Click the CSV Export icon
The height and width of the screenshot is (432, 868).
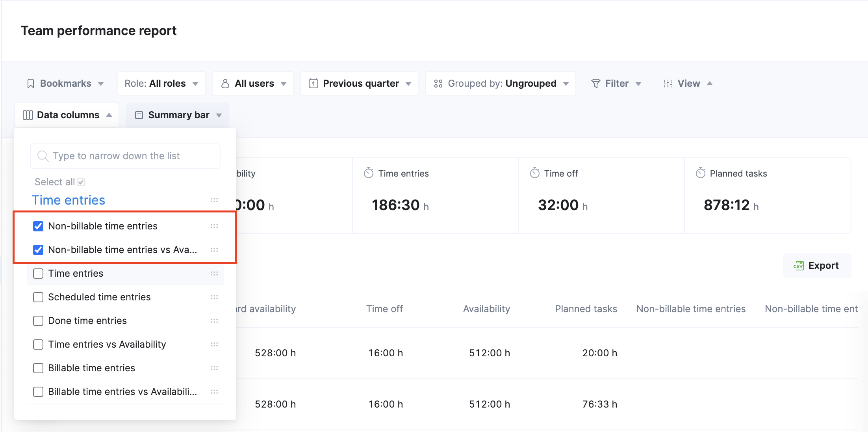click(798, 266)
